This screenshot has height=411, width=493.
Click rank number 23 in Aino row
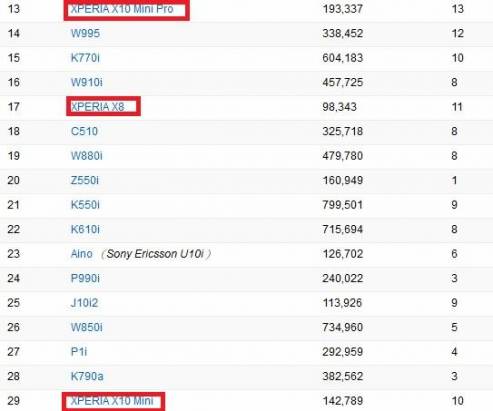[14, 254]
